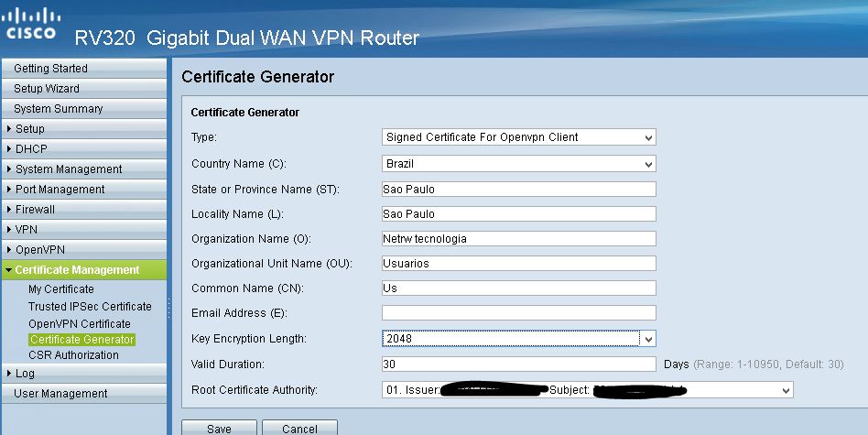Open Setup Wizard
868x435 pixels.
(x=83, y=89)
